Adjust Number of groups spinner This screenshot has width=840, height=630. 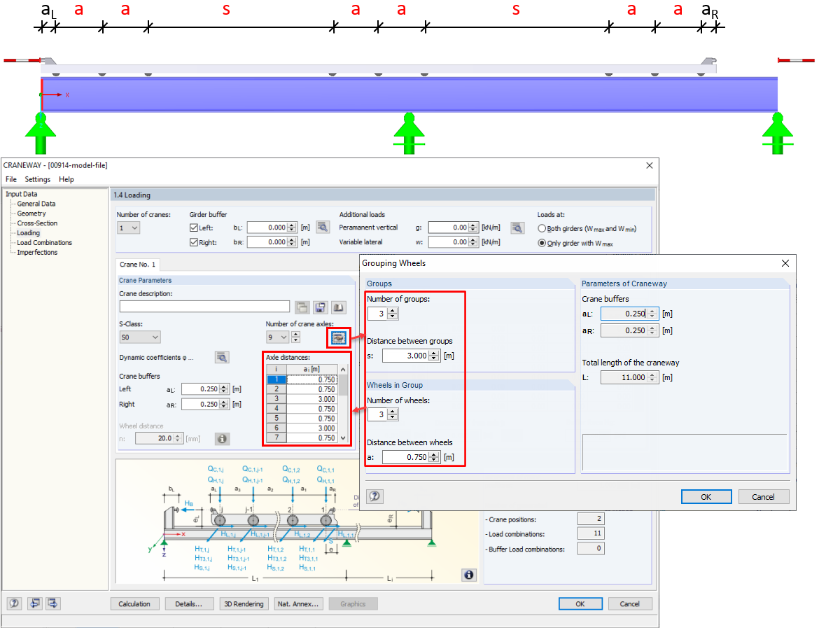393,314
